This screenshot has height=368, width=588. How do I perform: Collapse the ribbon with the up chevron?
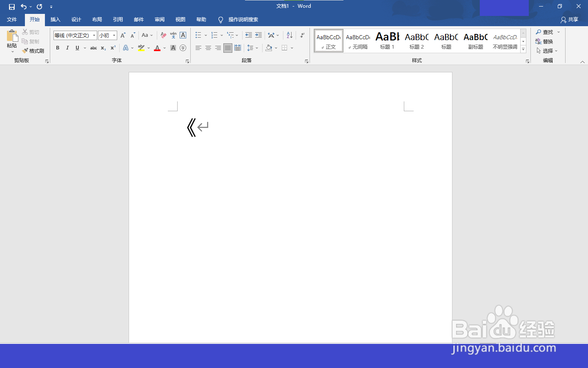[x=582, y=62]
